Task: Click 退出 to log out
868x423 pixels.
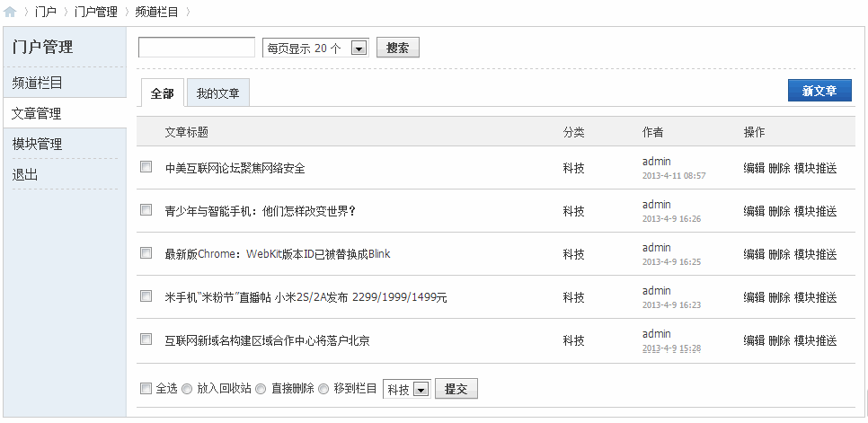Action: click(25, 174)
